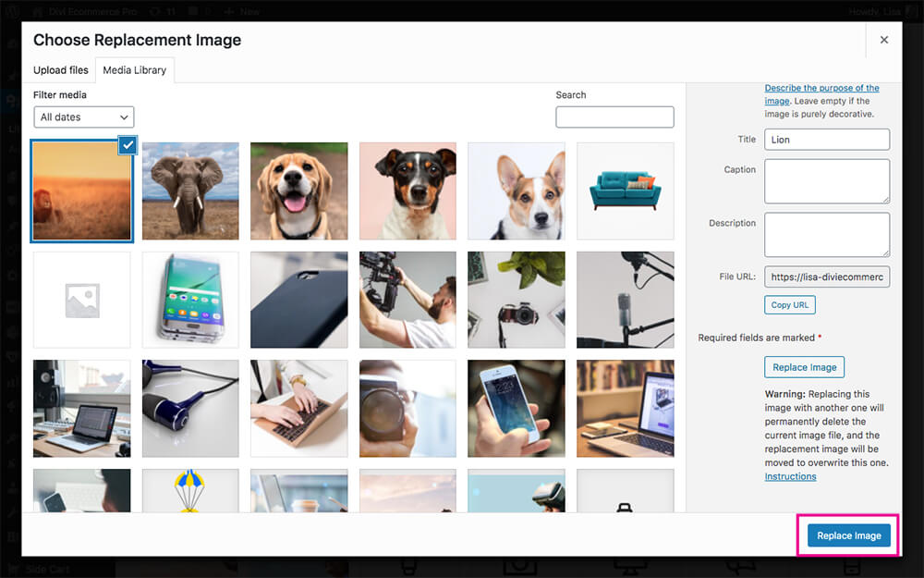The width and height of the screenshot is (924, 578).
Task: Select the teal sofa thumbnail
Action: click(626, 191)
